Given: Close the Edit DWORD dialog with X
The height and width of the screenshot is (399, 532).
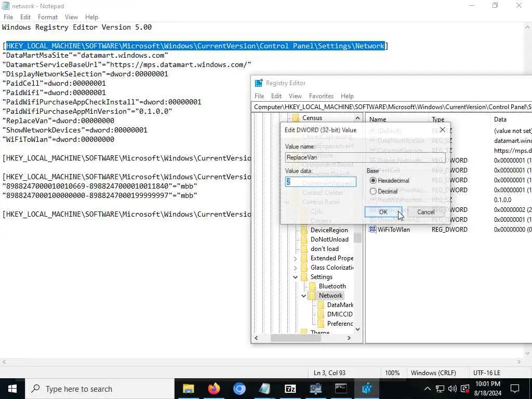Looking at the screenshot, I should pyautogui.click(x=443, y=129).
